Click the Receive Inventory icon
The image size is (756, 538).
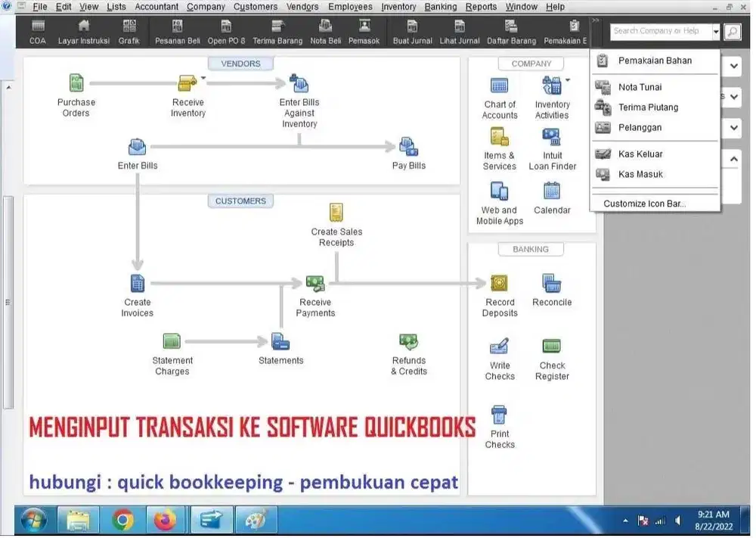click(187, 84)
